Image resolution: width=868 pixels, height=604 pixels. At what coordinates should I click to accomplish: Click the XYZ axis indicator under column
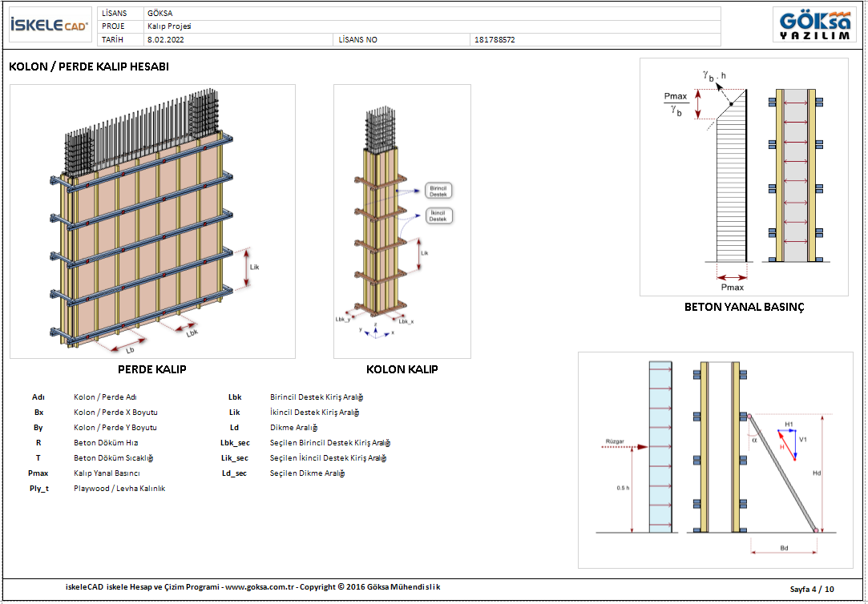(377, 332)
